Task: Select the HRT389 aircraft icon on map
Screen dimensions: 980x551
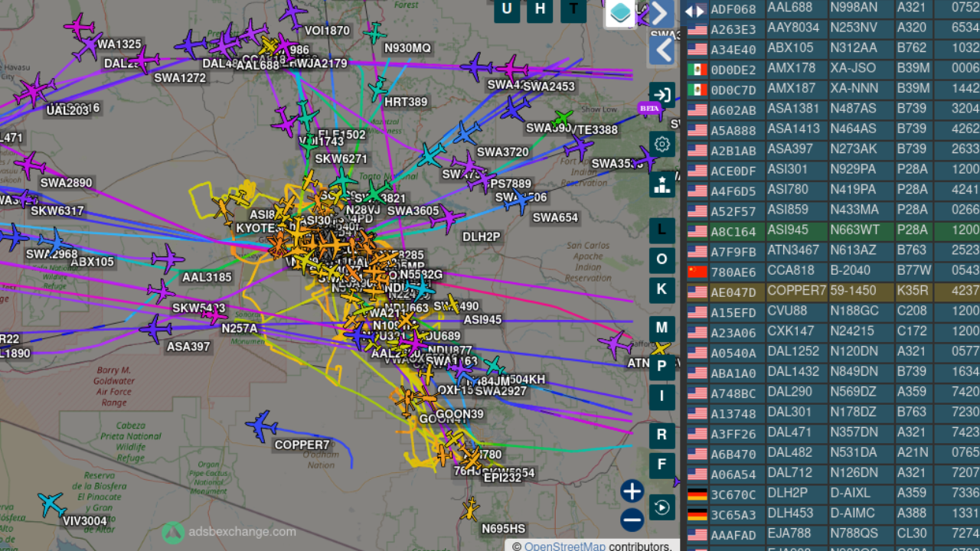Action: coord(378,88)
